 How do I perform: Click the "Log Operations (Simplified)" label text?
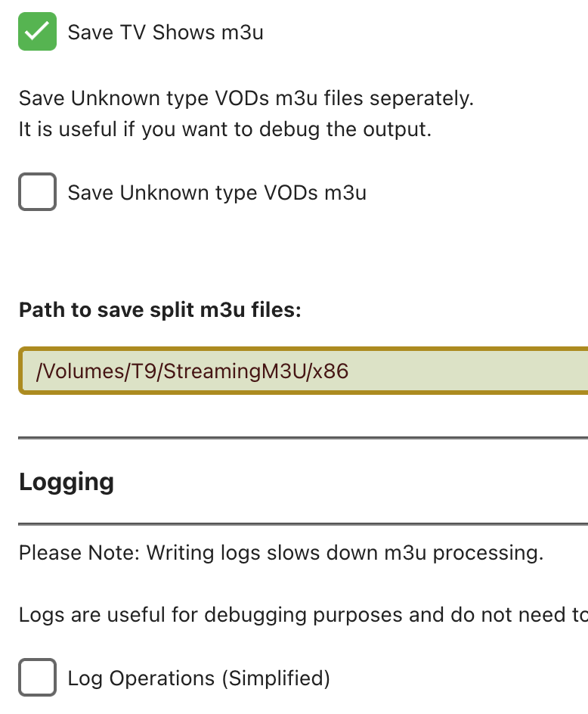pyautogui.click(x=199, y=678)
